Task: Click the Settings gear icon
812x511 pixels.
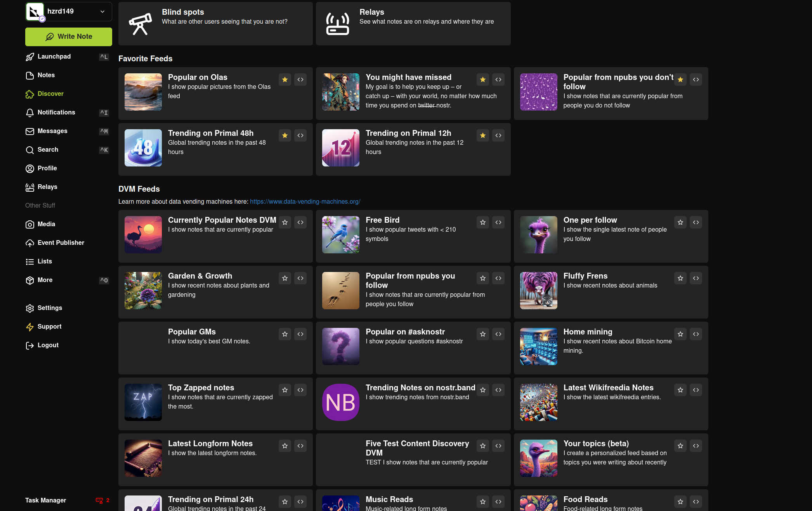Action: click(x=30, y=308)
